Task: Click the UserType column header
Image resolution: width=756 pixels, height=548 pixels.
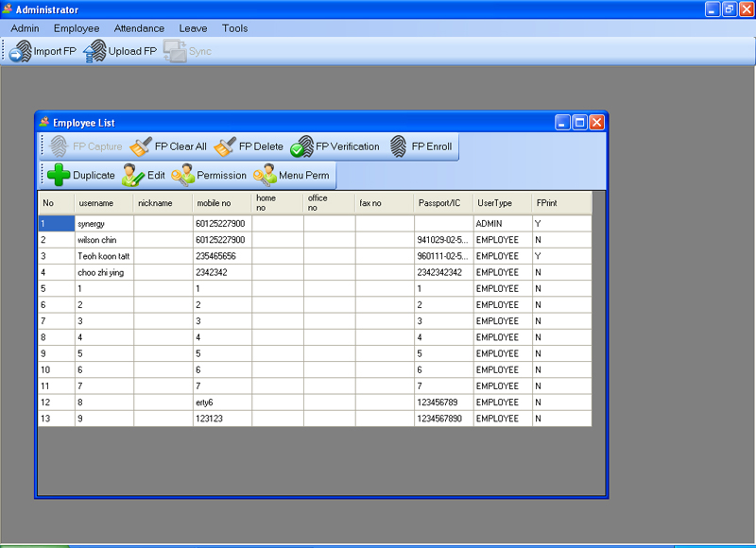Action: click(503, 203)
